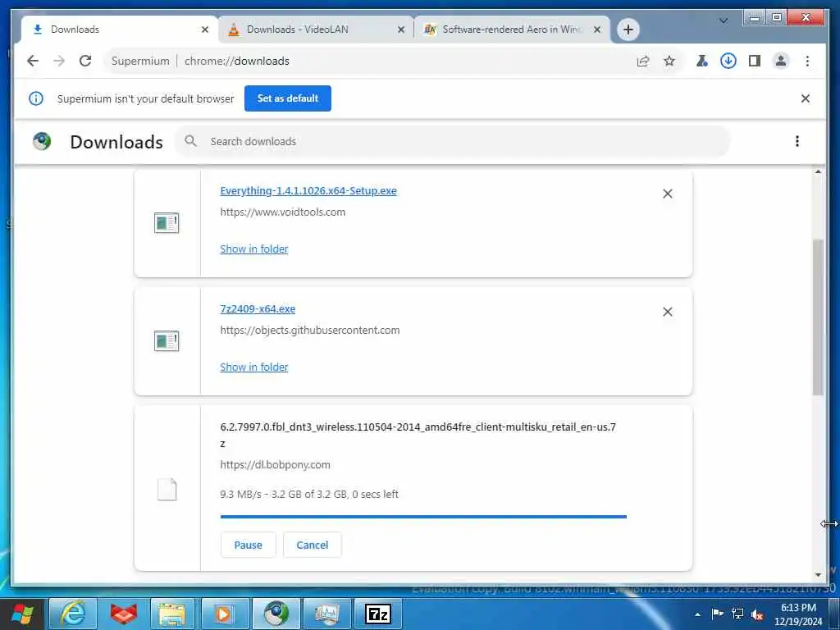
Task: Open Windows Media Player from taskbar
Action: (x=223, y=614)
